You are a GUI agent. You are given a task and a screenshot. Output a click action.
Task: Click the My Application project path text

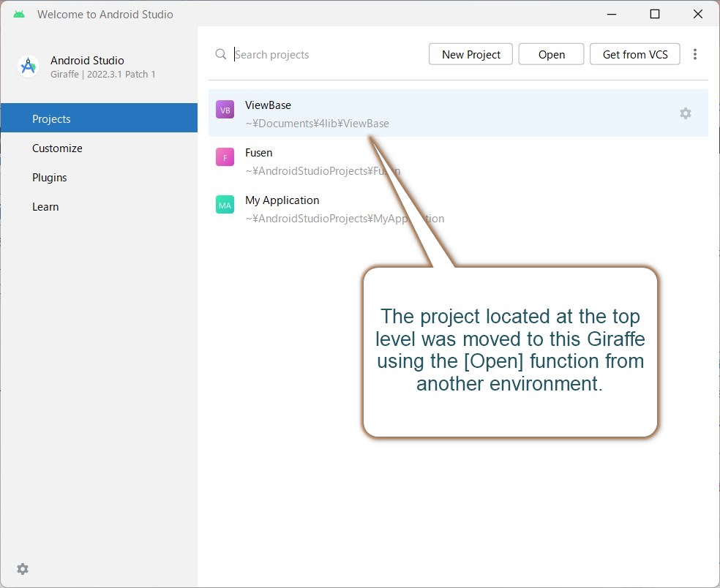(x=345, y=219)
